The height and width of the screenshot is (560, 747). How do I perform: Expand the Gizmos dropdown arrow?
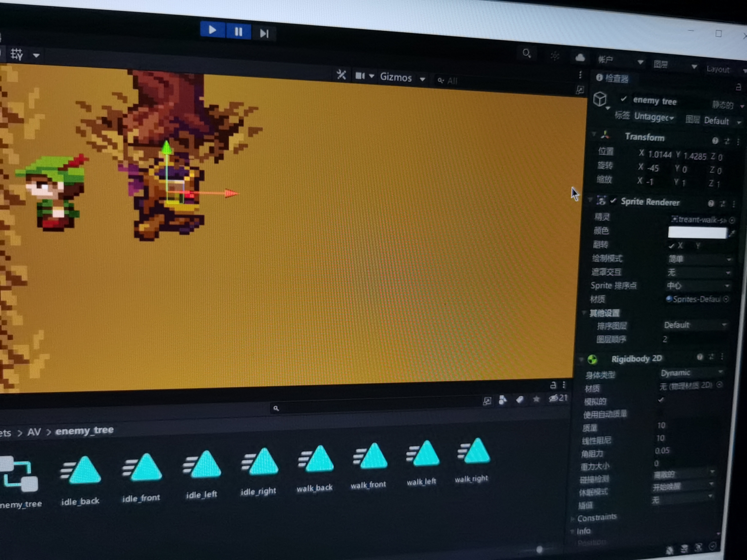click(422, 79)
